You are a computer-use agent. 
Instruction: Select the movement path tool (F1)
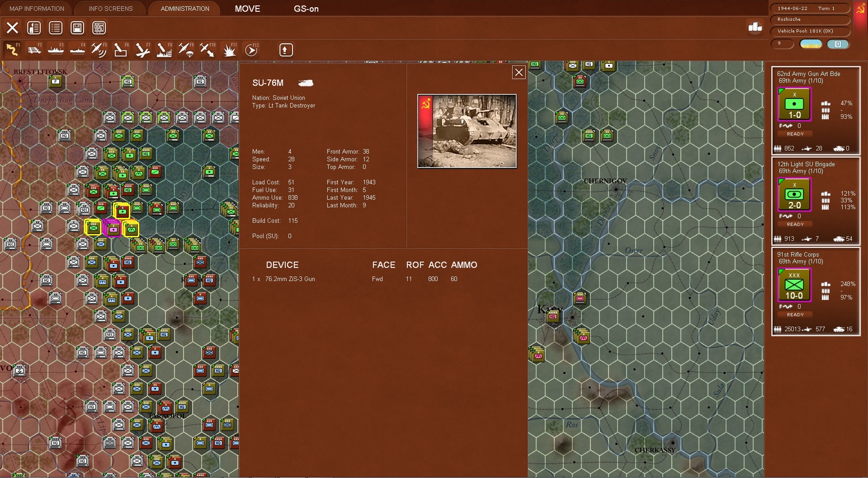(x=12, y=50)
